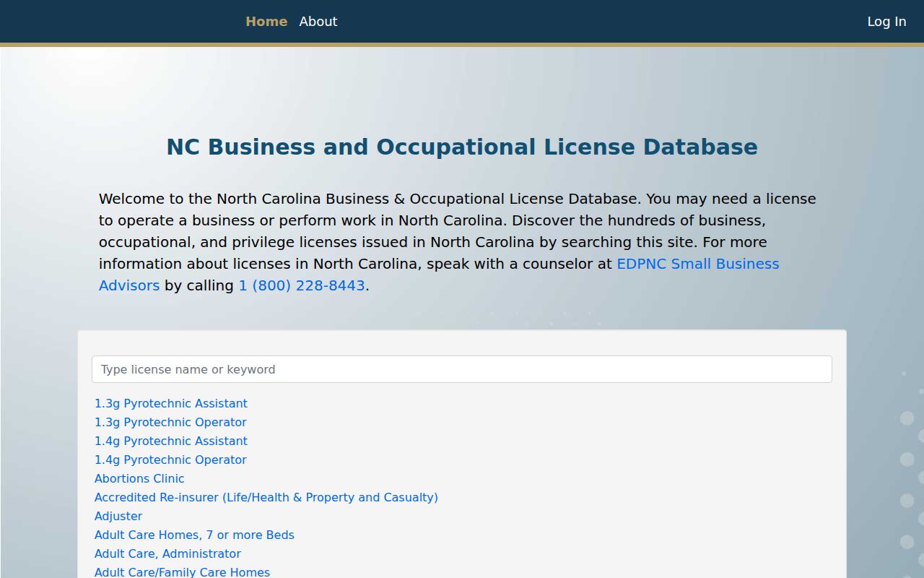Viewport: 924px width, 578px height.
Task: Focus the license name or keyword search field
Action: point(462,369)
